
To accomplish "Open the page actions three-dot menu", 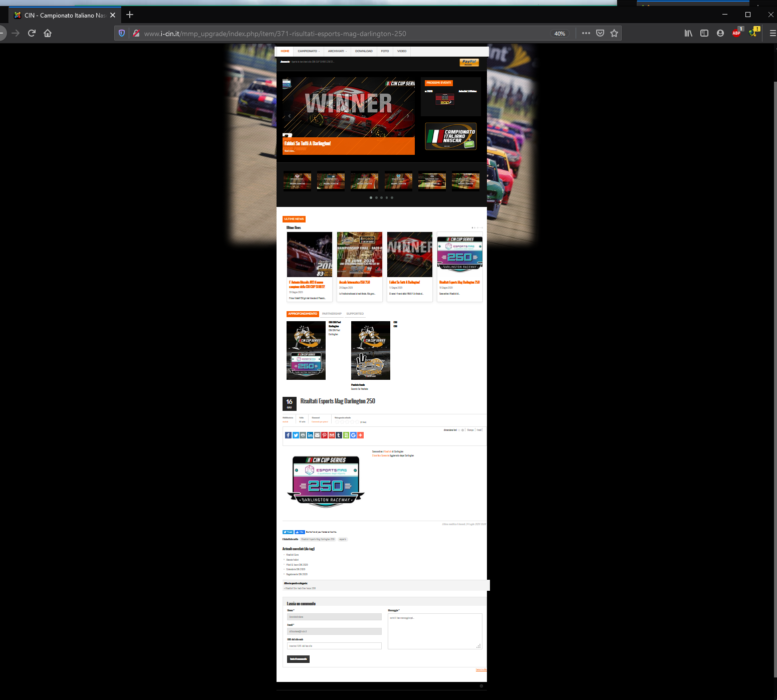I will (x=586, y=33).
